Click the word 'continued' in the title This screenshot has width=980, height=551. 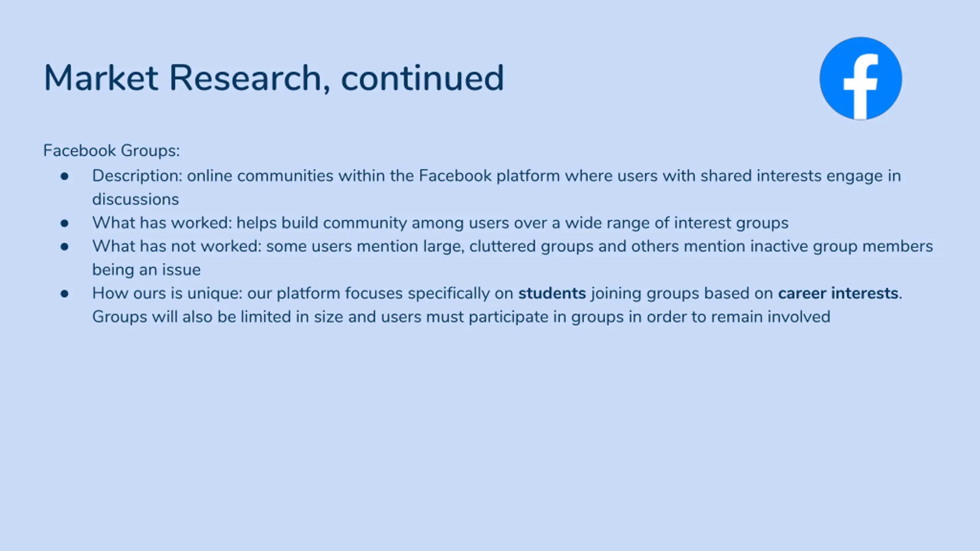422,78
